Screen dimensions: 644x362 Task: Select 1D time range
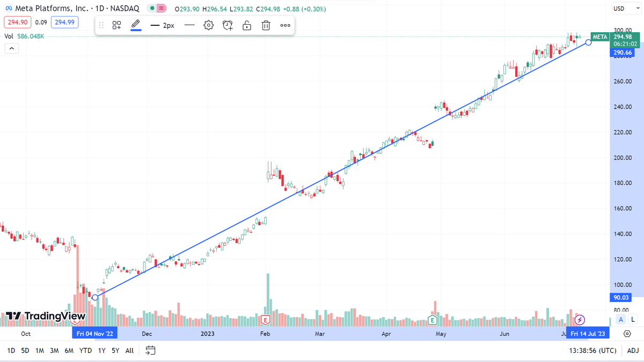(11, 350)
